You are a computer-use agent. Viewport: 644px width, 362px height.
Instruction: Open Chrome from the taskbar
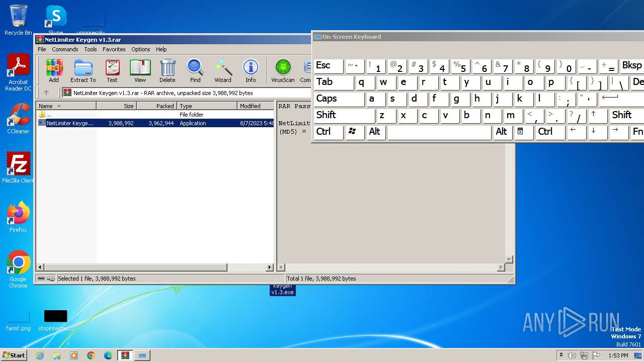point(91,355)
